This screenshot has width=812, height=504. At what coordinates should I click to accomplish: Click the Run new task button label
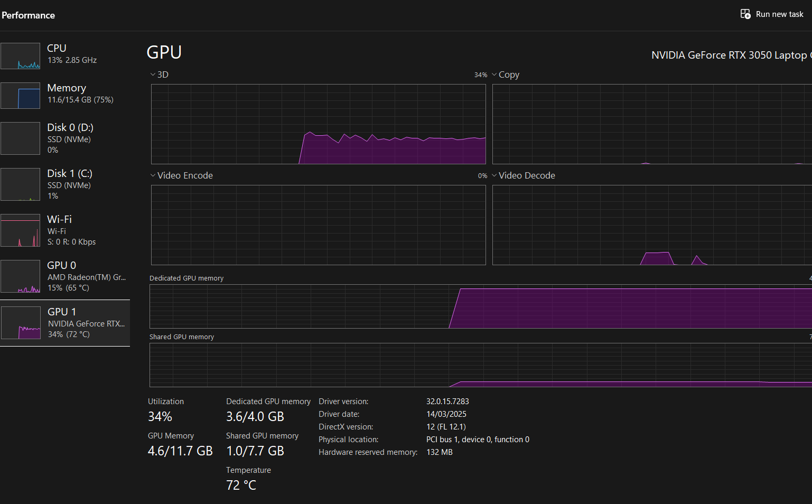click(779, 14)
